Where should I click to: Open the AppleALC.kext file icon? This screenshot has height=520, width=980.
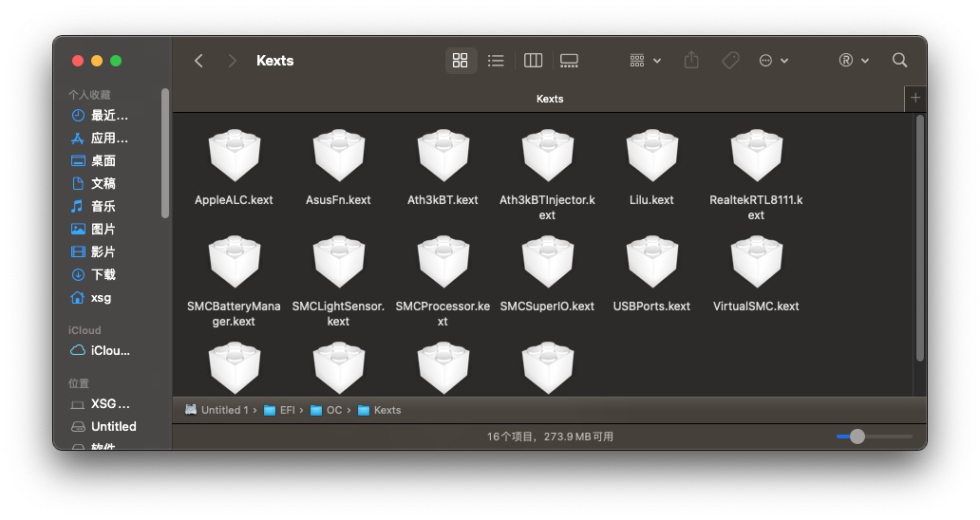234,157
